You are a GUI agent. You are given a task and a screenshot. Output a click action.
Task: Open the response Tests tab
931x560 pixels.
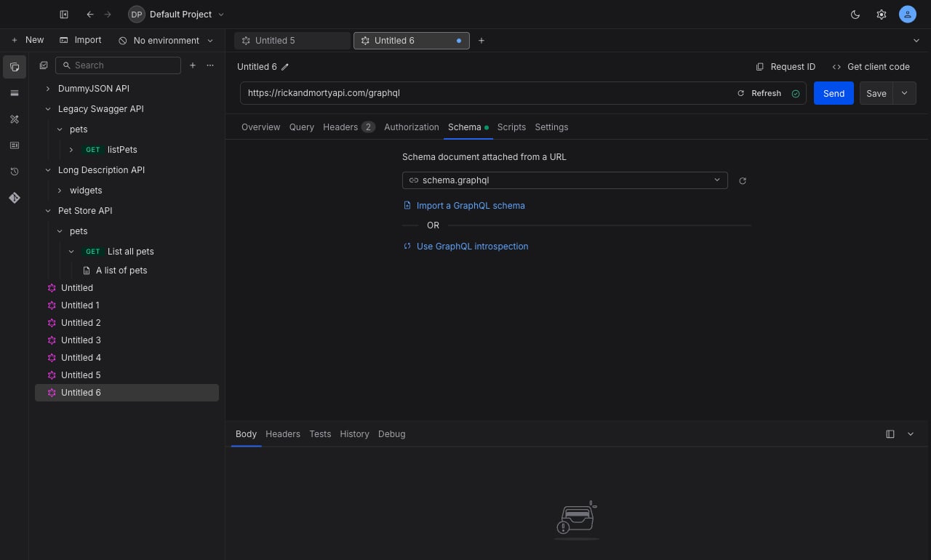point(320,434)
